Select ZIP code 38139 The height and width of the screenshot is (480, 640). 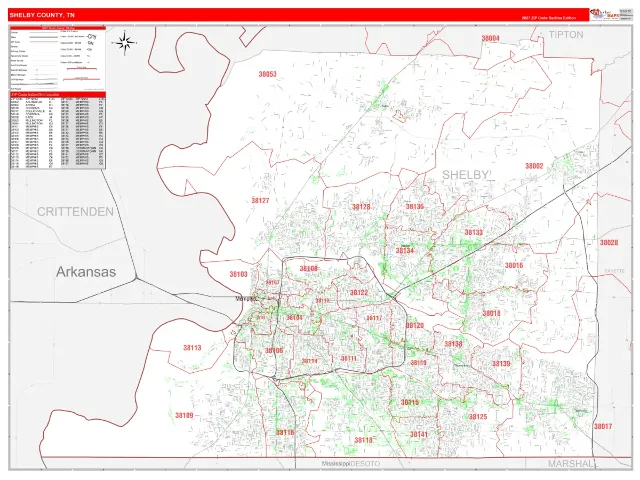501,364
